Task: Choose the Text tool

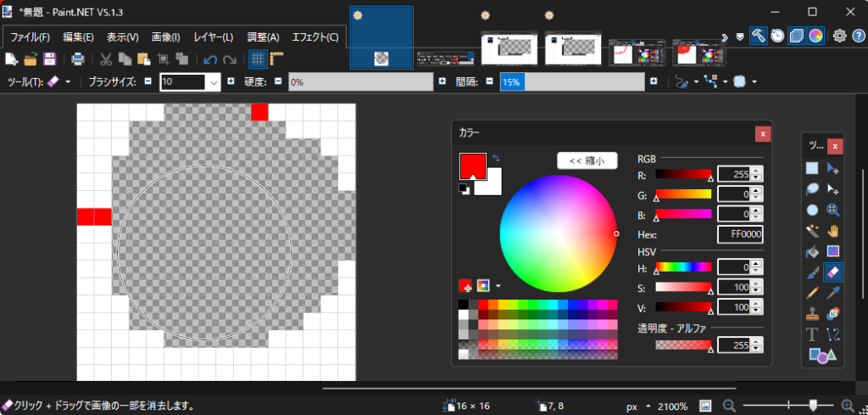Action: tap(812, 334)
